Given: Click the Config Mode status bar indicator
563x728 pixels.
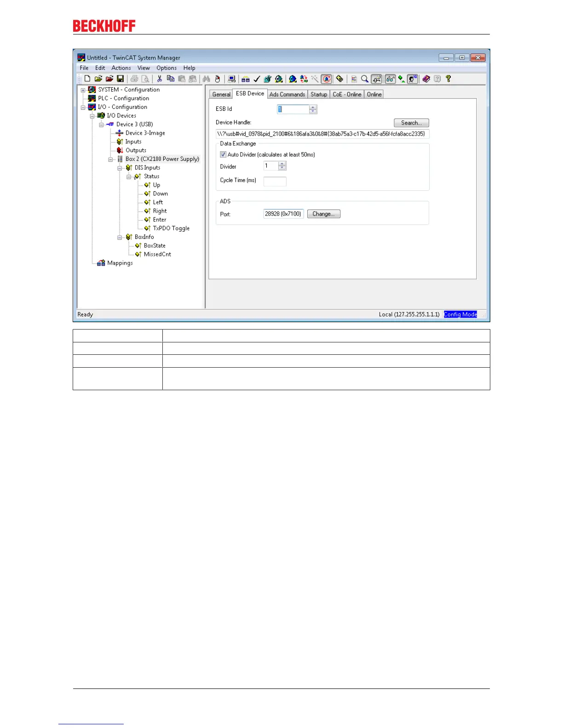Looking at the screenshot, I should [460, 314].
